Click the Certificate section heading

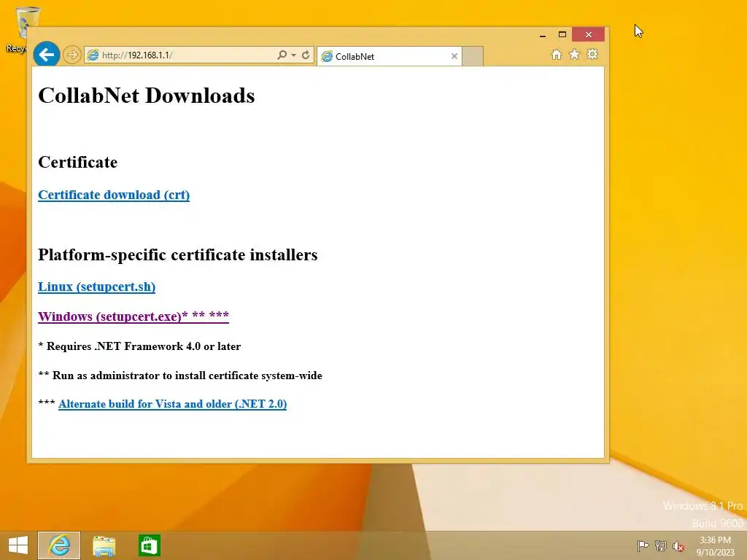77,162
